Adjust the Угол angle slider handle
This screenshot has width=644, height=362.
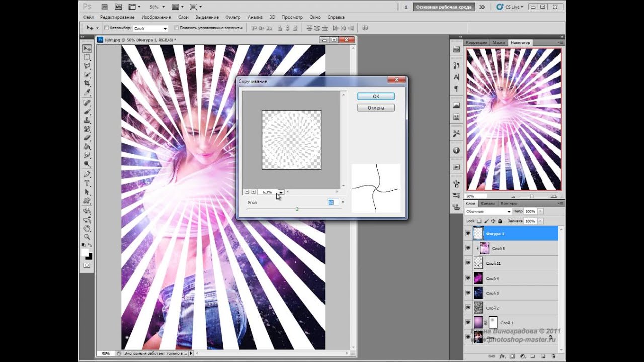click(x=297, y=208)
